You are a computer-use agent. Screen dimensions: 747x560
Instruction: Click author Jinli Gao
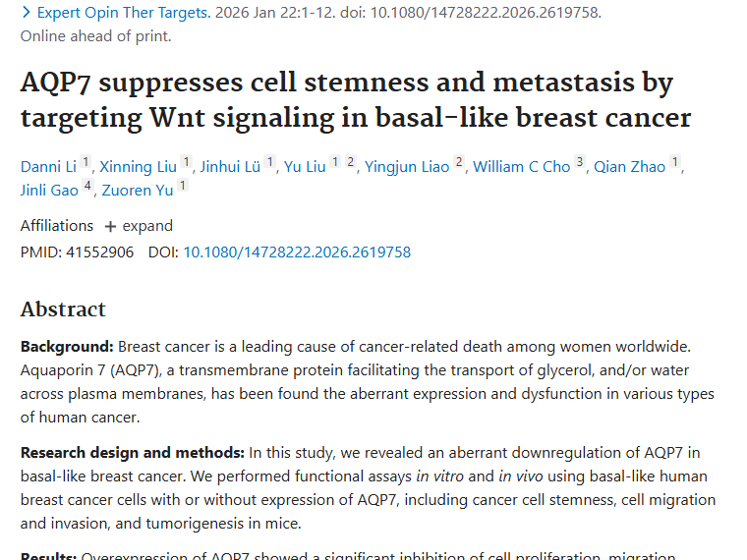pyautogui.click(x=49, y=190)
